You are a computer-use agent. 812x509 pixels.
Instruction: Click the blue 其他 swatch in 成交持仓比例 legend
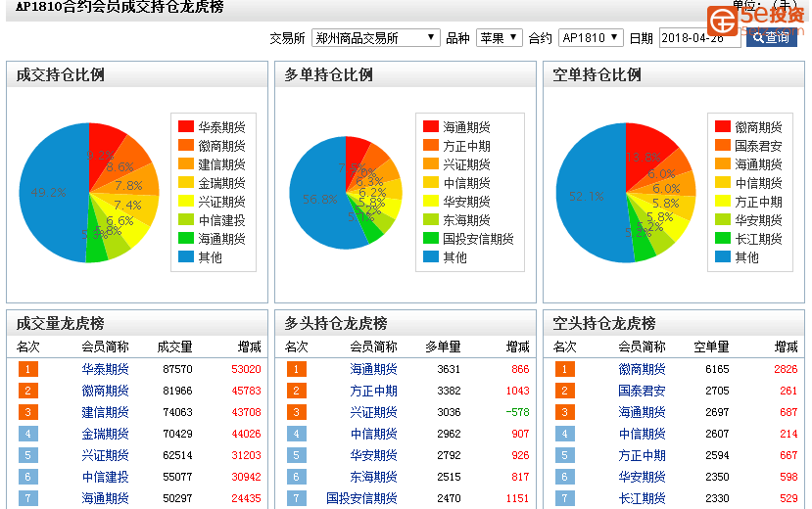pos(186,257)
